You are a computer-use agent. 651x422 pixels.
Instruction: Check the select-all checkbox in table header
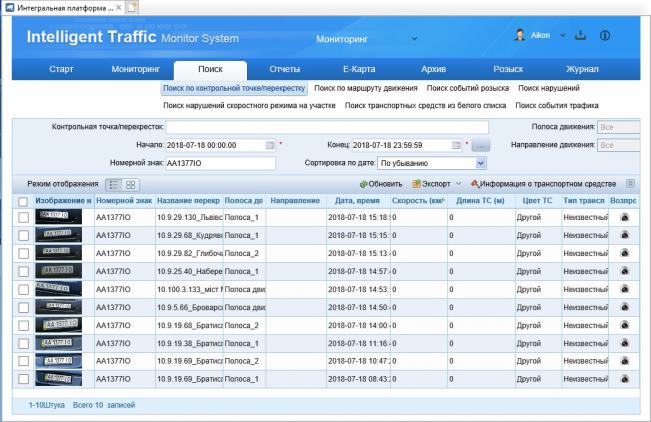pos(23,202)
